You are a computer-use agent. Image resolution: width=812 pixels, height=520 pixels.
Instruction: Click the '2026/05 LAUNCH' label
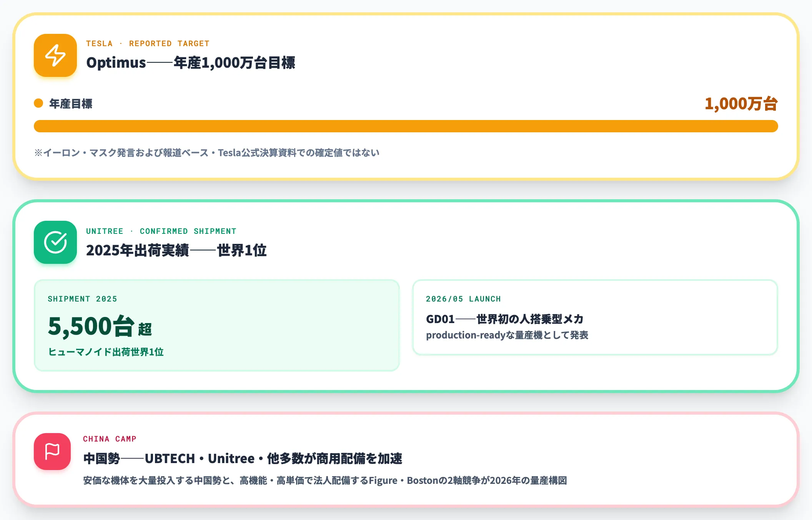pos(463,299)
